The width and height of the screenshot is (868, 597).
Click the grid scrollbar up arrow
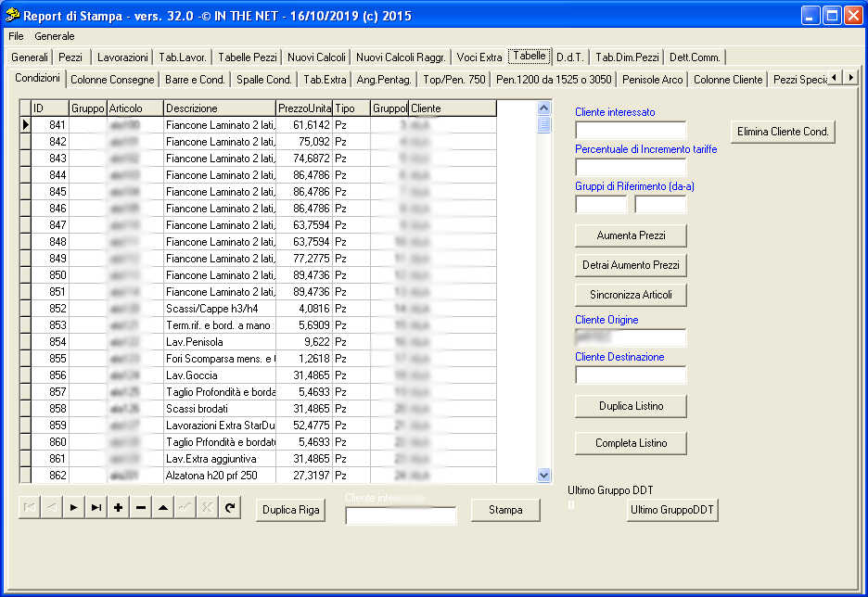543,108
